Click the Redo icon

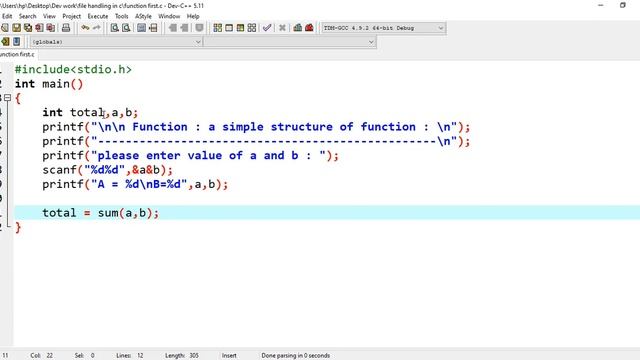pos(96,28)
